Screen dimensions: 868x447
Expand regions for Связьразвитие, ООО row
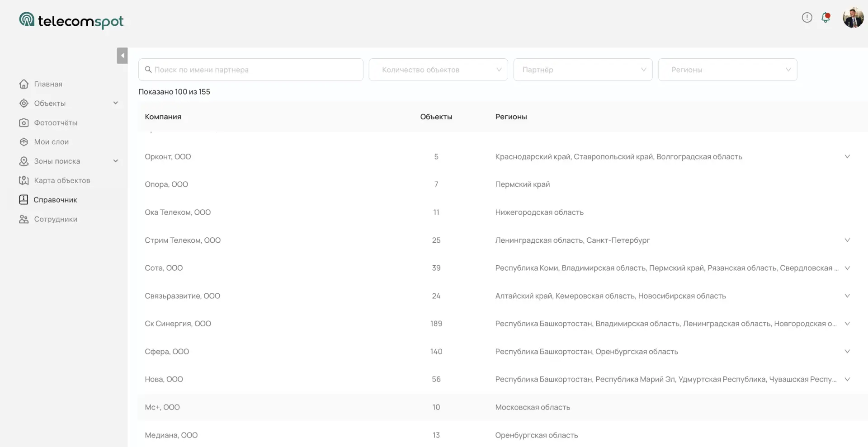coord(847,296)
